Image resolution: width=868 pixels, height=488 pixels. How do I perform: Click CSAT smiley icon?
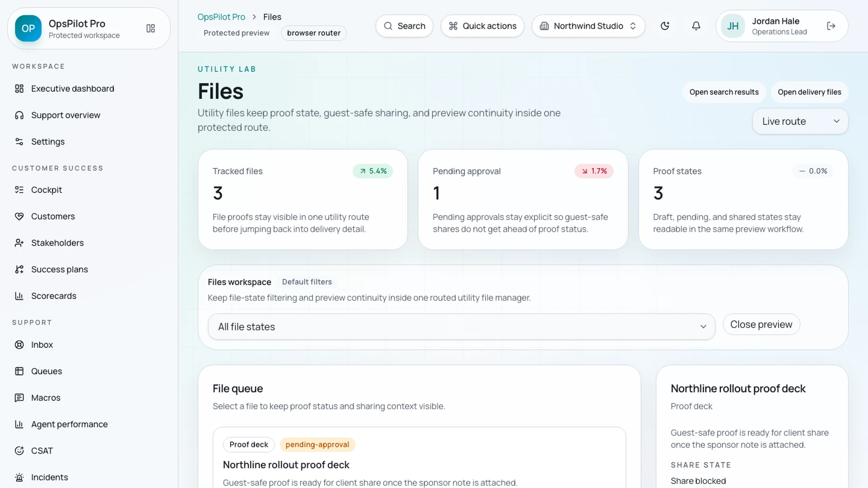click(19, 451)
